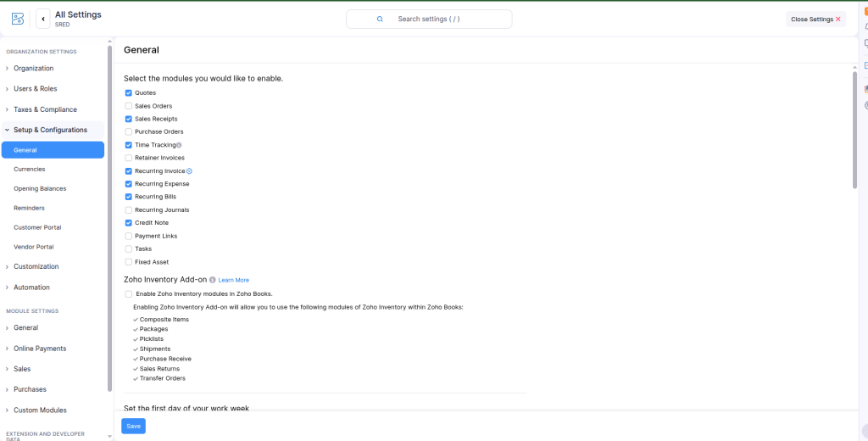Toggle the Credit Note checkbox
Image resolution: width=868 pixels, height=441 pixels.
129,223
